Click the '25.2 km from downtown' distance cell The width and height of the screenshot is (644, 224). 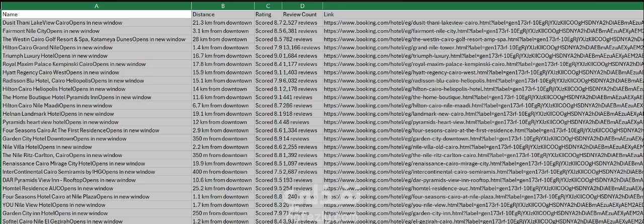[222, 189]
